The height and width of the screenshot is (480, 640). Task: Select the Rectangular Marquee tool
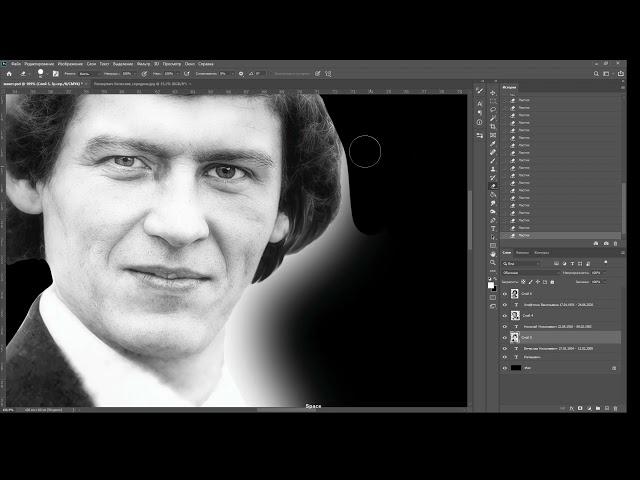(x=493, y=101)
